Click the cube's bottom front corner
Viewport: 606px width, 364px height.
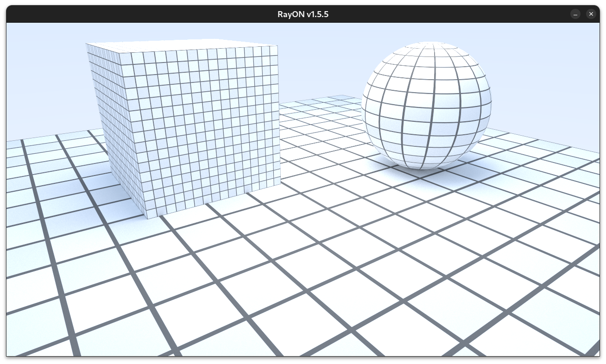tap(147, 218)
